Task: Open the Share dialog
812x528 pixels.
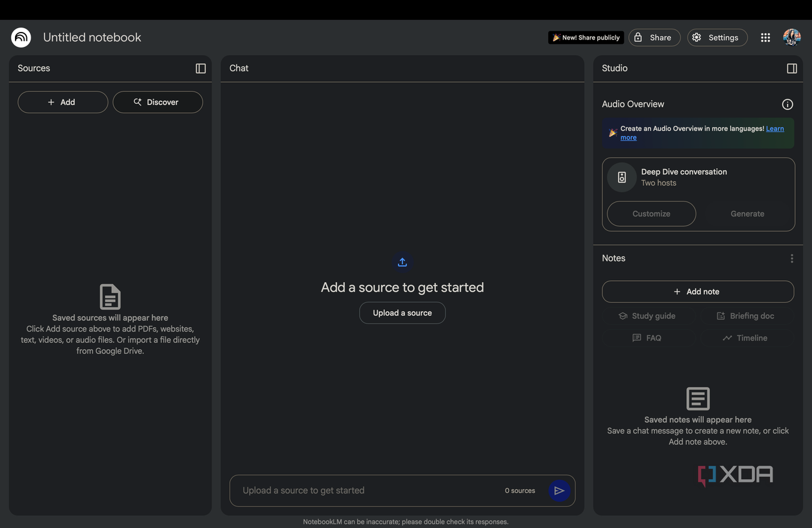Action: tap(654, 38)
